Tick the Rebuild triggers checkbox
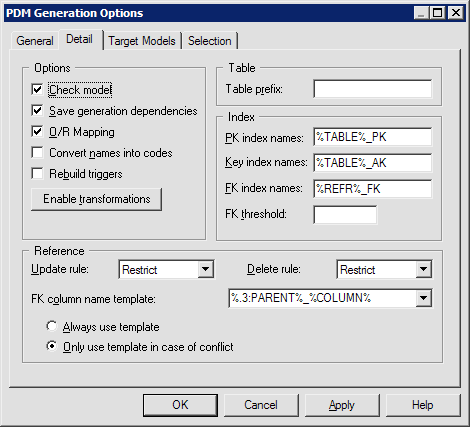Viewport: 470px width, 427px height. coord(37,173)
